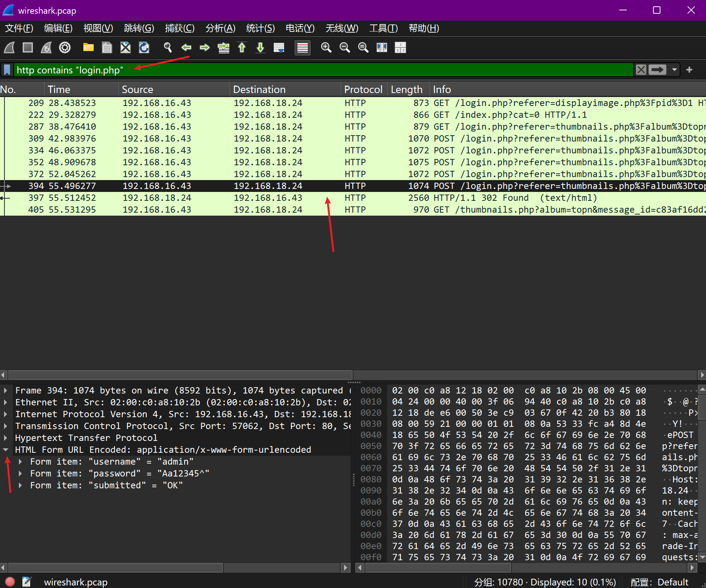Open capture file properties icon in status bar
The width and height of the screenshot is (706, 588).
pos(27,582)
